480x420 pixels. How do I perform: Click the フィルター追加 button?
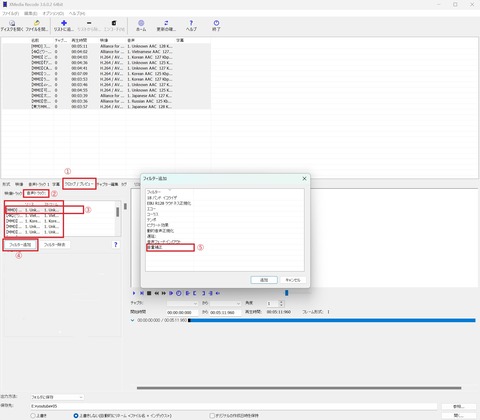pyautogui.click(x=20, y=245)
